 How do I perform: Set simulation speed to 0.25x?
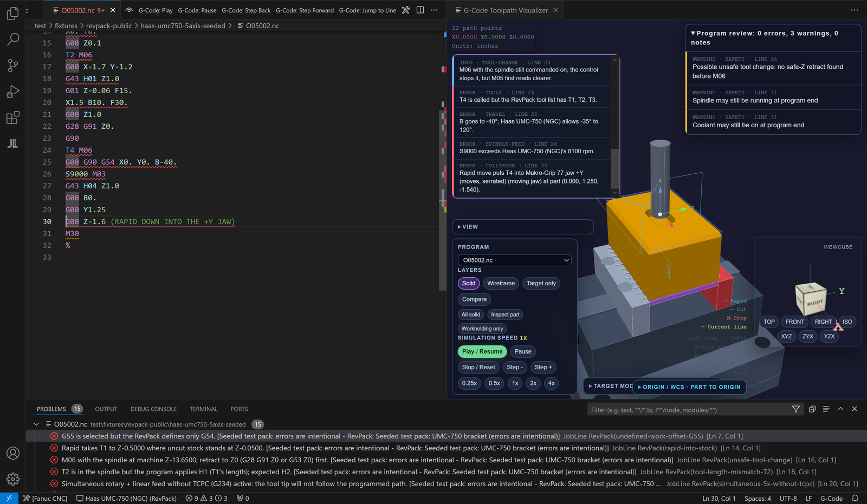click(x=469, y=383)
